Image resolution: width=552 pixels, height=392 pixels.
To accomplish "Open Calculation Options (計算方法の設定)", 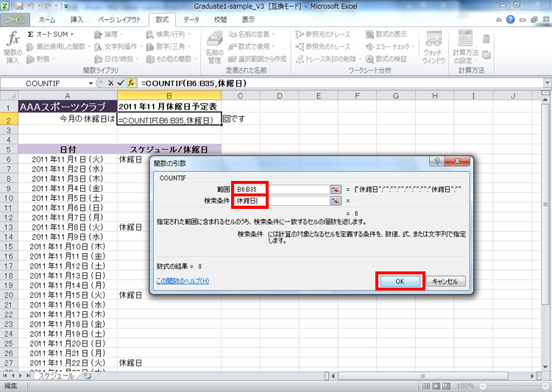I will click(465, 48).
